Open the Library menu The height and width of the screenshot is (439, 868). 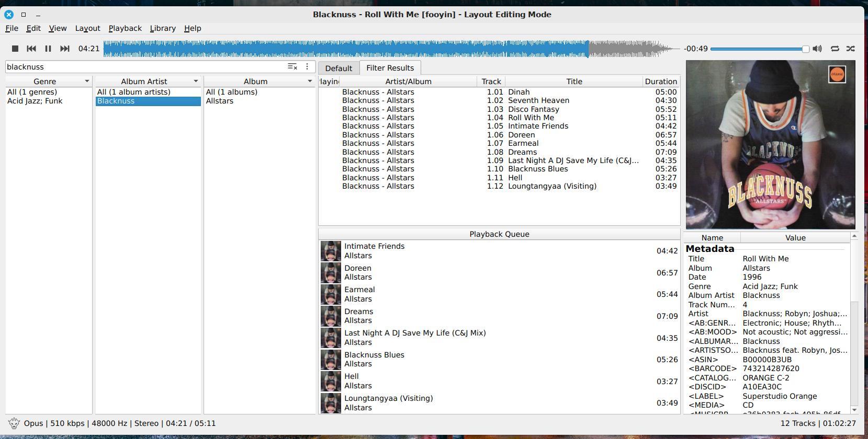point(163,28)
